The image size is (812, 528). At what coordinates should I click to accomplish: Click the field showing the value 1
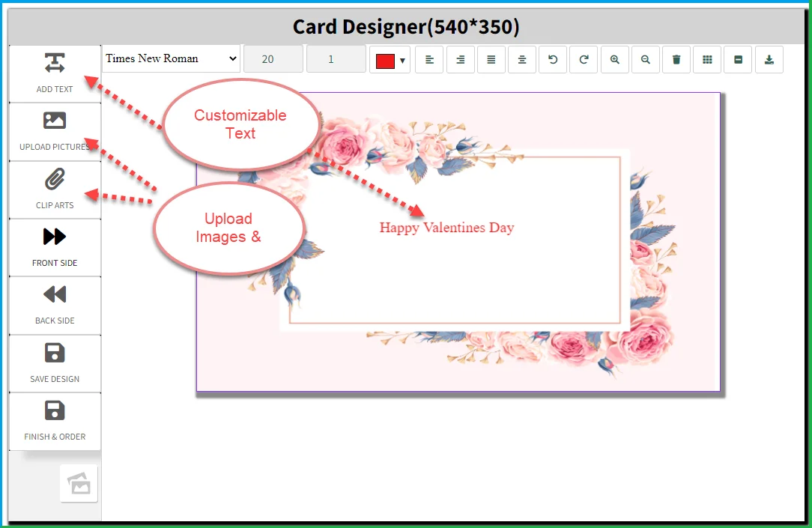(x=336, y=59)
